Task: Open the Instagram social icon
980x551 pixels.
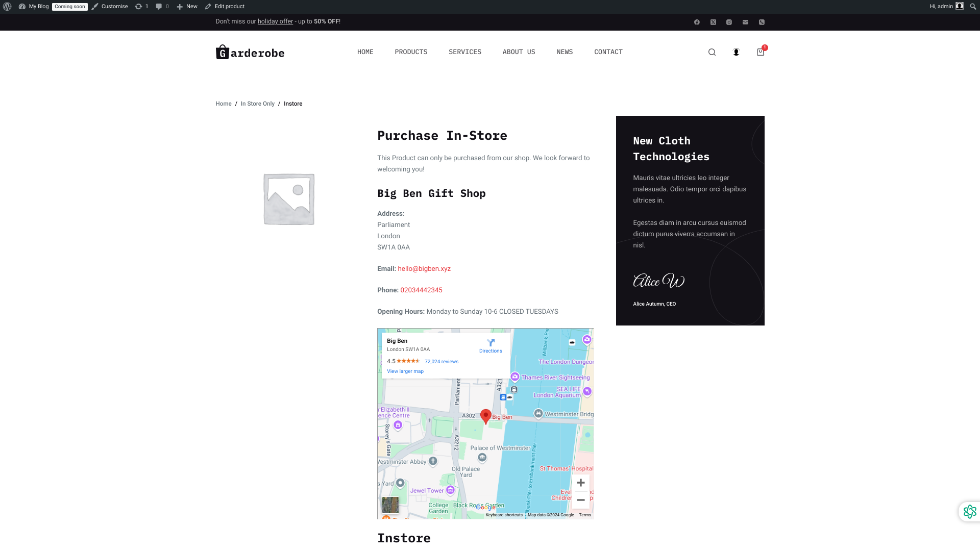Action: (x=729, y=22)
